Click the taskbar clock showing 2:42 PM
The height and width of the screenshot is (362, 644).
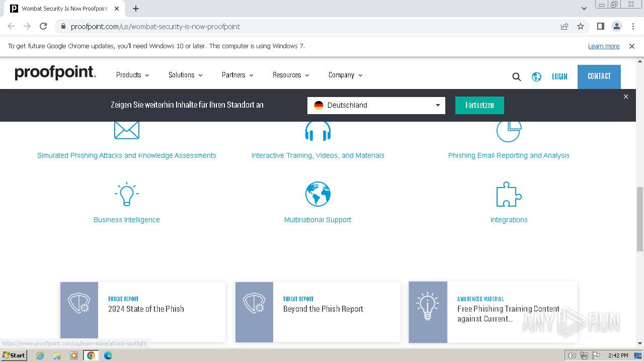point(618,355)
